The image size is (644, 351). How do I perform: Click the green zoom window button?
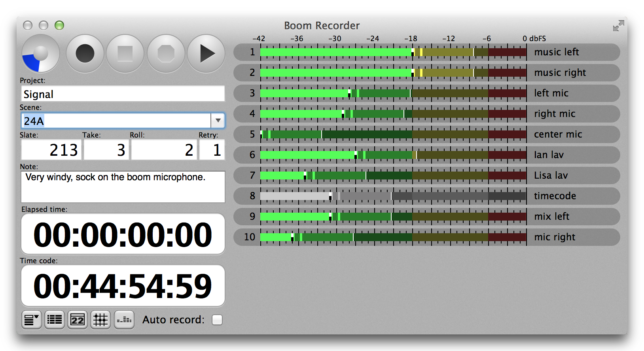coord(59,25)
